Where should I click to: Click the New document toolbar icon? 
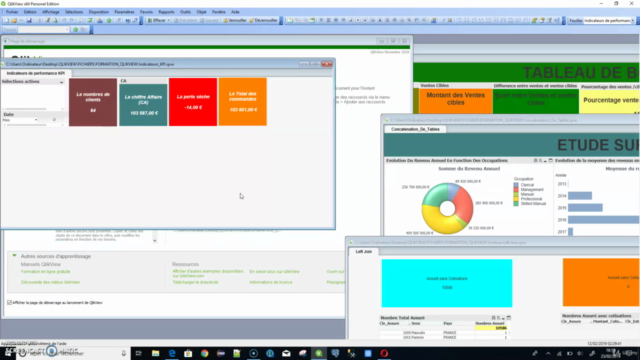pyautogui.click(x=6, y=20)
